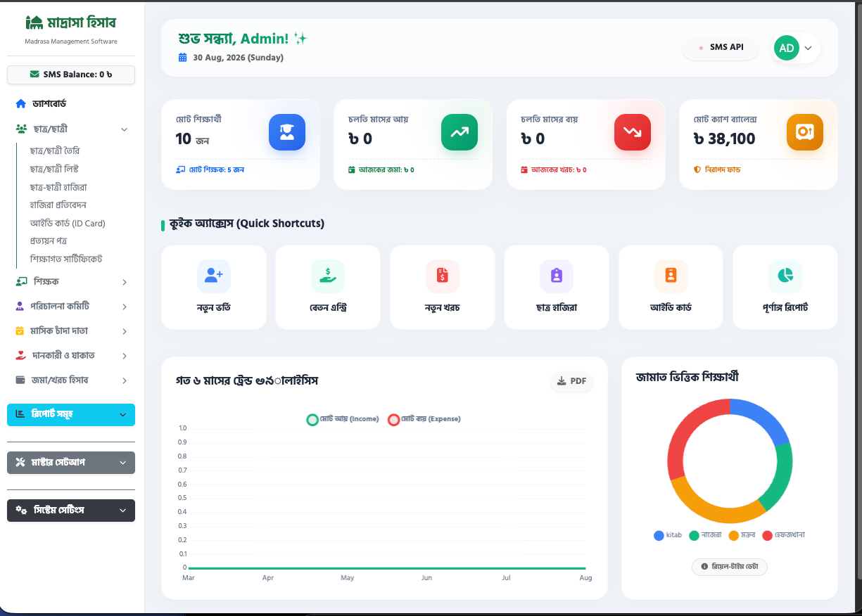Image resolution: width=862 pixels, height=616 pixels.
Task: Toggle the kitab legend item
Action: click(668, 535)
